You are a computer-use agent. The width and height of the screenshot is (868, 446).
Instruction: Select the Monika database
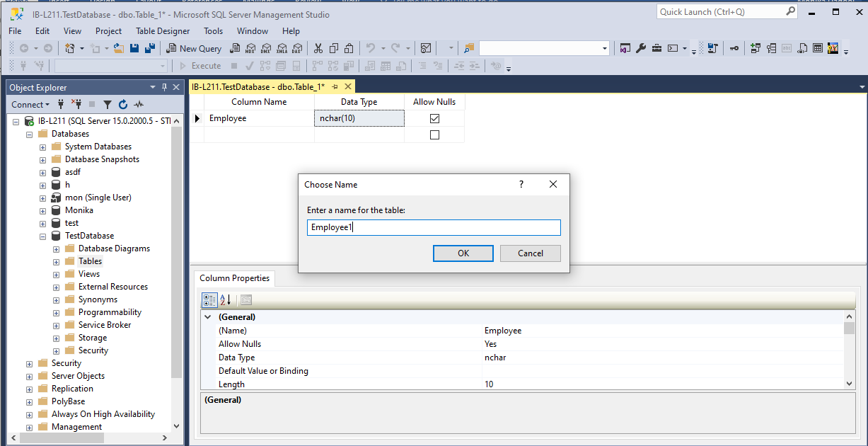[79, 210]
